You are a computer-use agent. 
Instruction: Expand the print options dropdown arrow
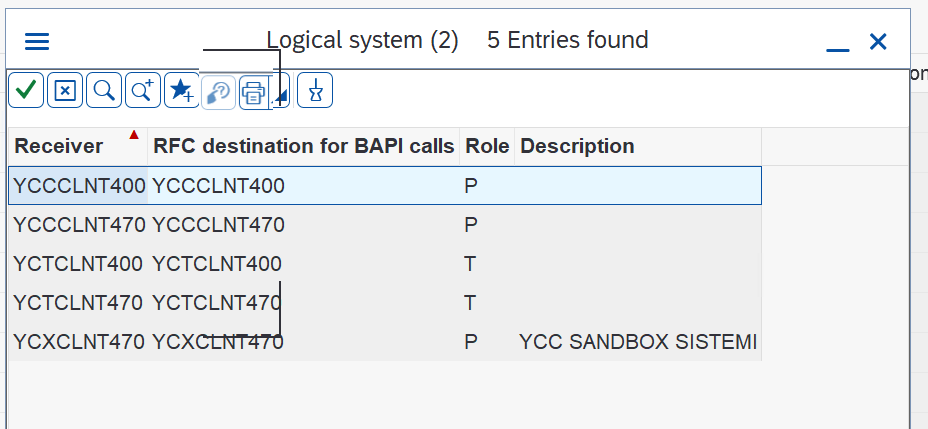[281, 92]
